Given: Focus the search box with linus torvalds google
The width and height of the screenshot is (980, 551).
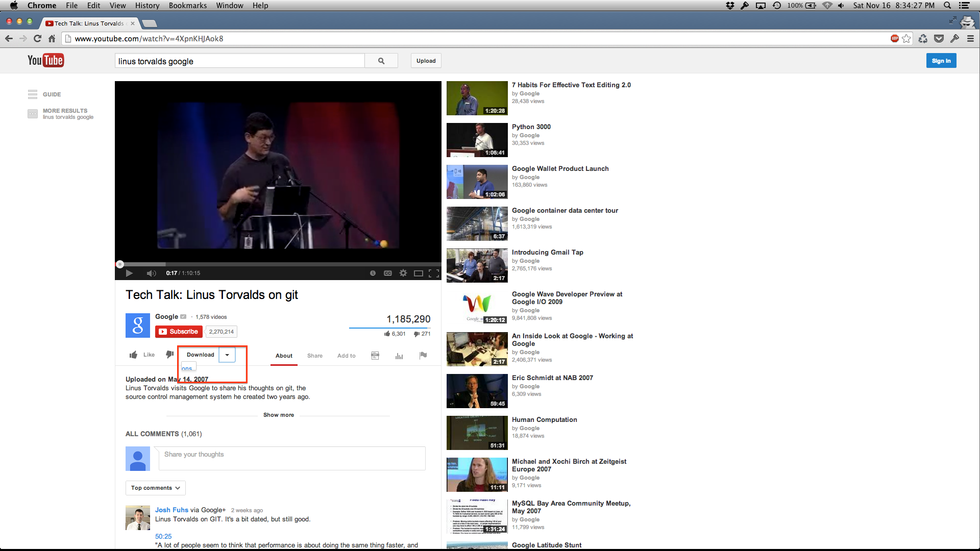Looking at the screenshot, I should [x=240, y=61].
